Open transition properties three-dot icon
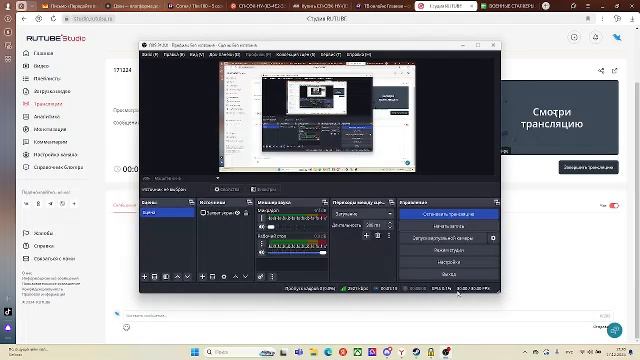Viewport: 640px width, 360px height. click(389, 236)
